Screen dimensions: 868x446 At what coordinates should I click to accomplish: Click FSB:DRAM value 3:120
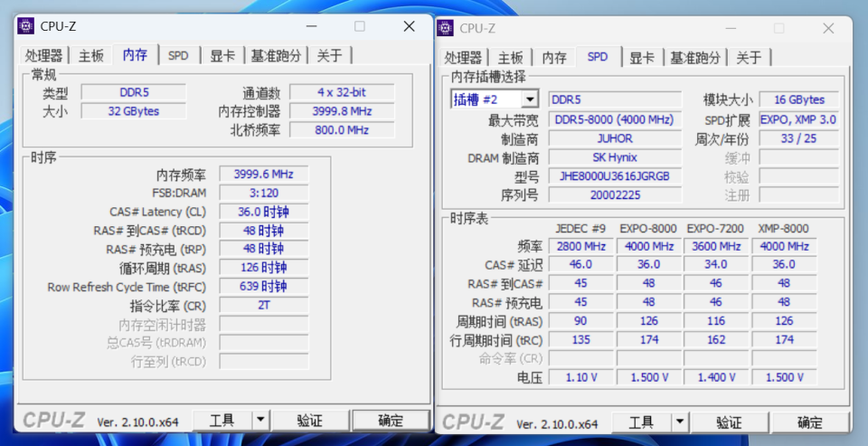coord(264,193)
